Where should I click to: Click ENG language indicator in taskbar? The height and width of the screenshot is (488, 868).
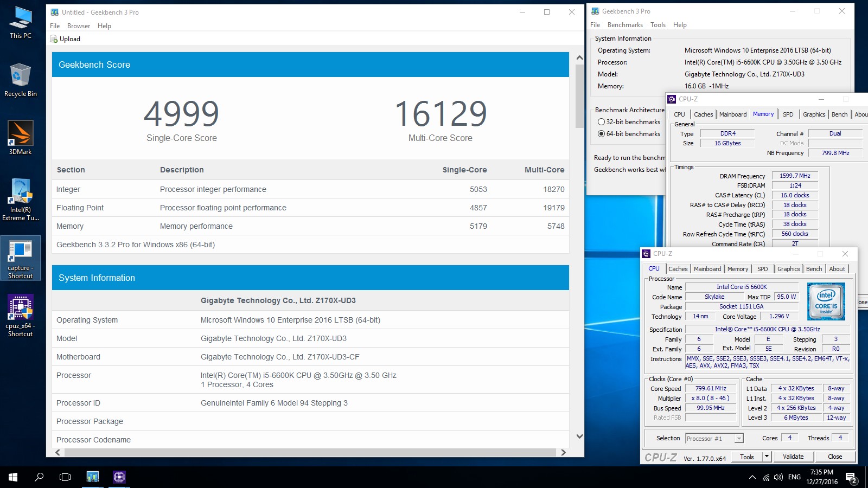(x=794, y=477)
